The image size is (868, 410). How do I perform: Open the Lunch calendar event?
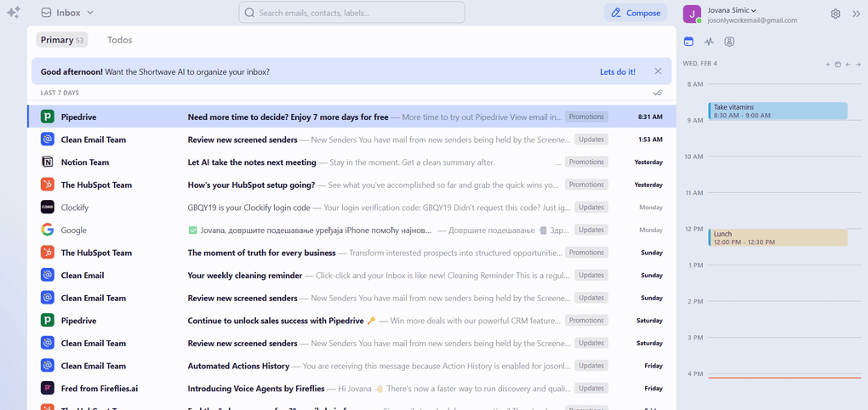point(778,238)
